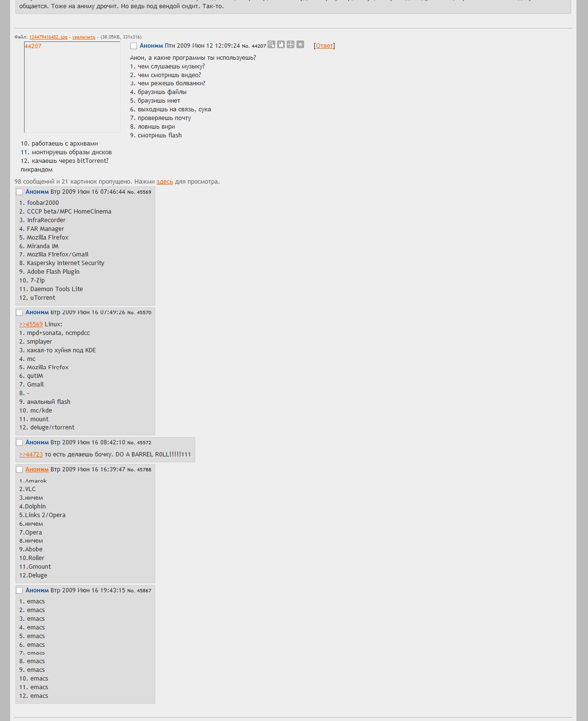
Task: Select the checkbox of post 45569
Action: (19, 192)
